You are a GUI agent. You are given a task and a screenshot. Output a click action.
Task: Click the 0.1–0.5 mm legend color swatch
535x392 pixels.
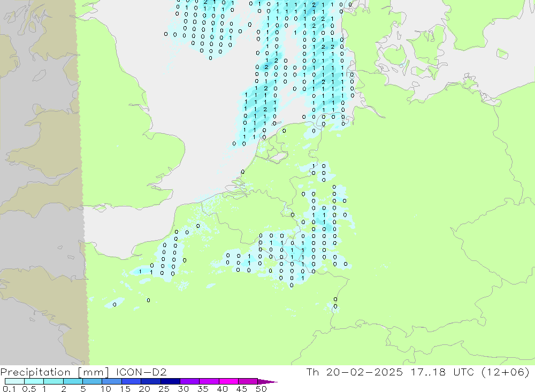tap(14, 381)
